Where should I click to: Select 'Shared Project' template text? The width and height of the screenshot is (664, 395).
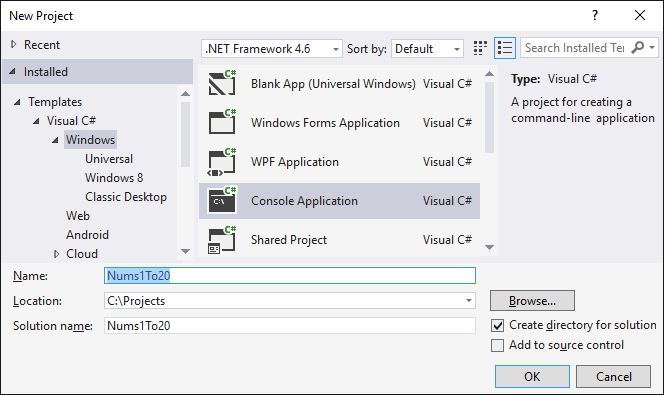[x=289, y=240]
